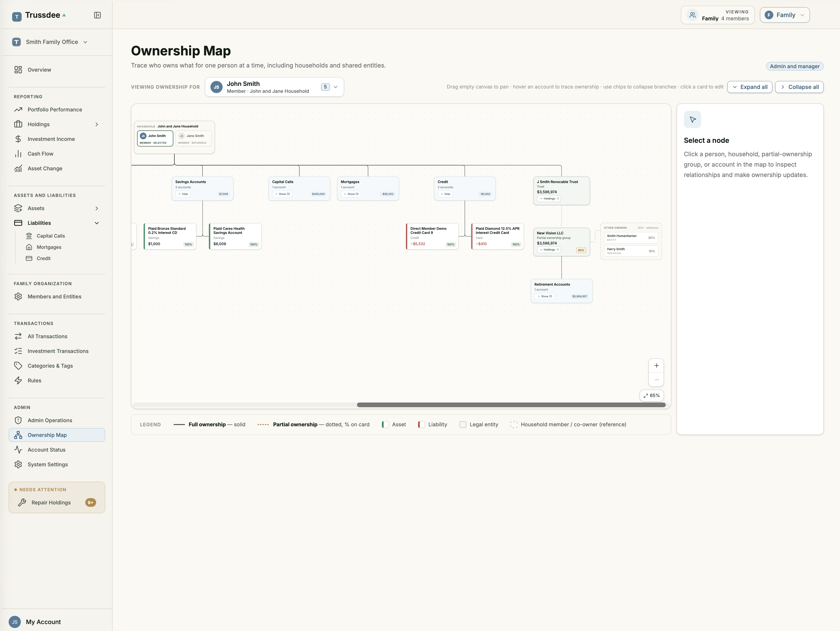
Task: Show the Retirement Accounts account
Action: (x=544, y=296)
